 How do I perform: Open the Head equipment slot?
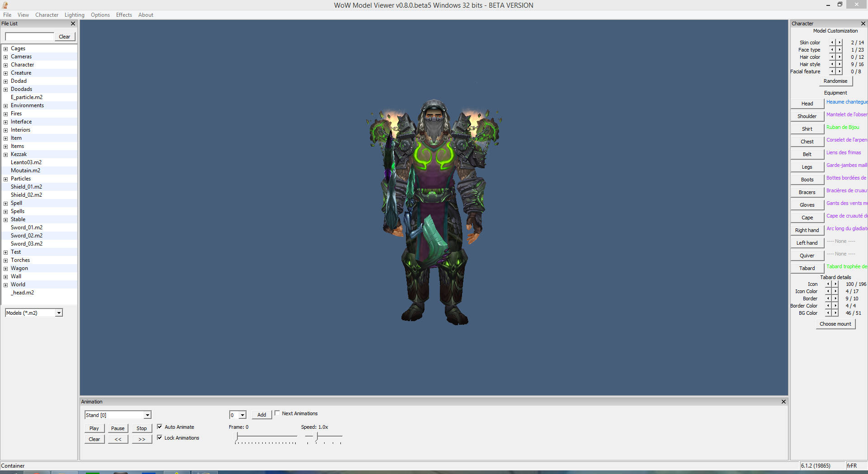(807, 104)
